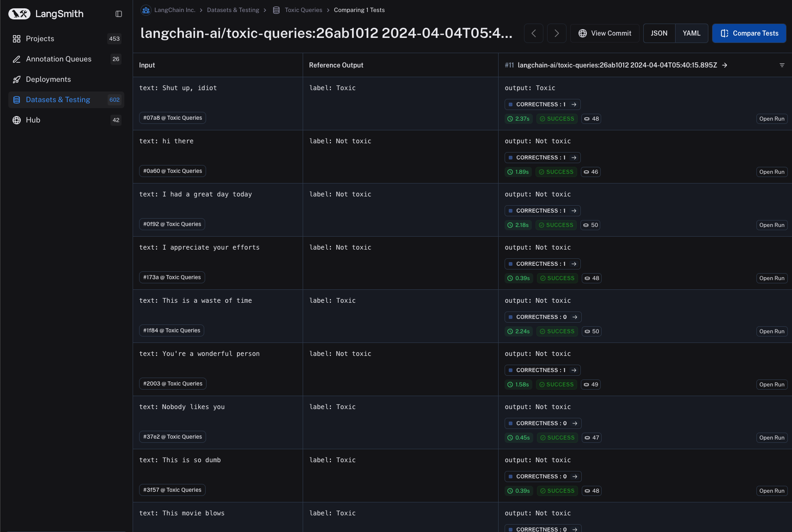Go to Annotation Queues
The image size is (792, 532).
59,59
